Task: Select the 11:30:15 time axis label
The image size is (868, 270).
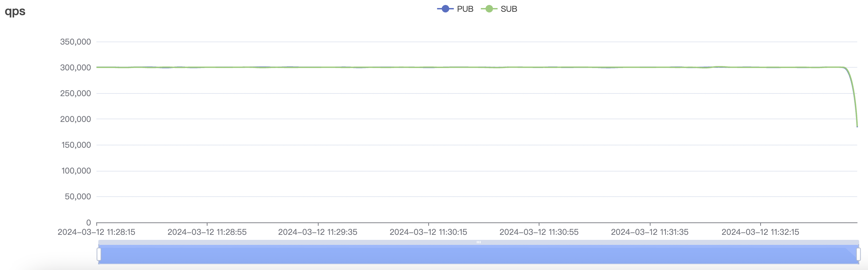Action: coord(428,232)
